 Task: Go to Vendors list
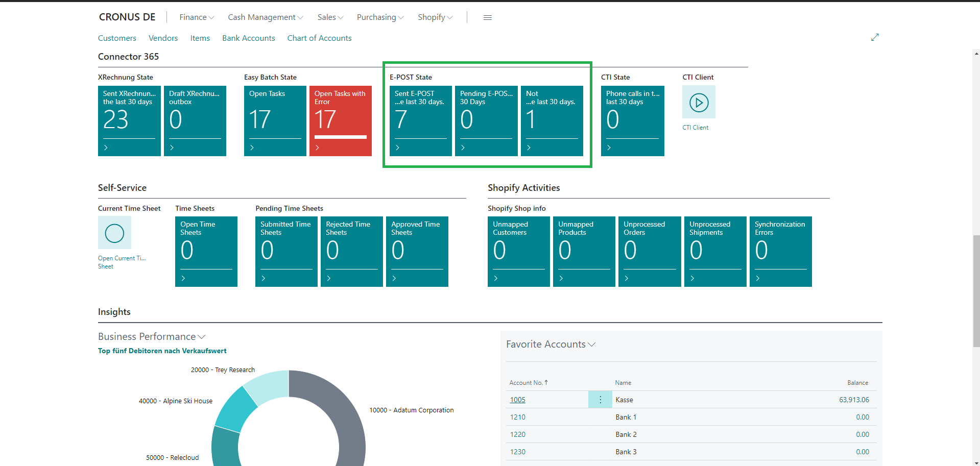163,38
